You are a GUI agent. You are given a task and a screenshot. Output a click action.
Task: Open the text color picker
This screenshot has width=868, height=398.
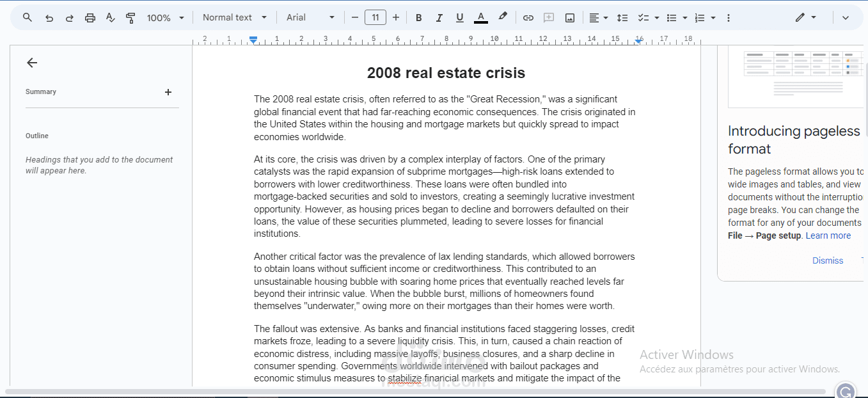481,18
